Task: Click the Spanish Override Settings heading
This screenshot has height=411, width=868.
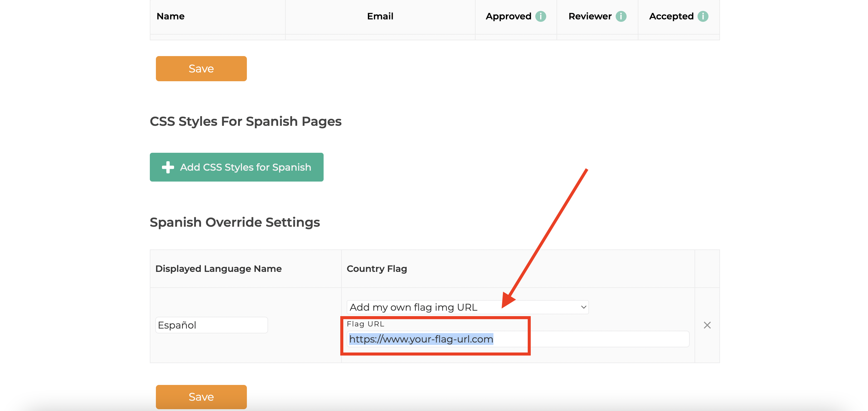Action: tap(235, 222)
